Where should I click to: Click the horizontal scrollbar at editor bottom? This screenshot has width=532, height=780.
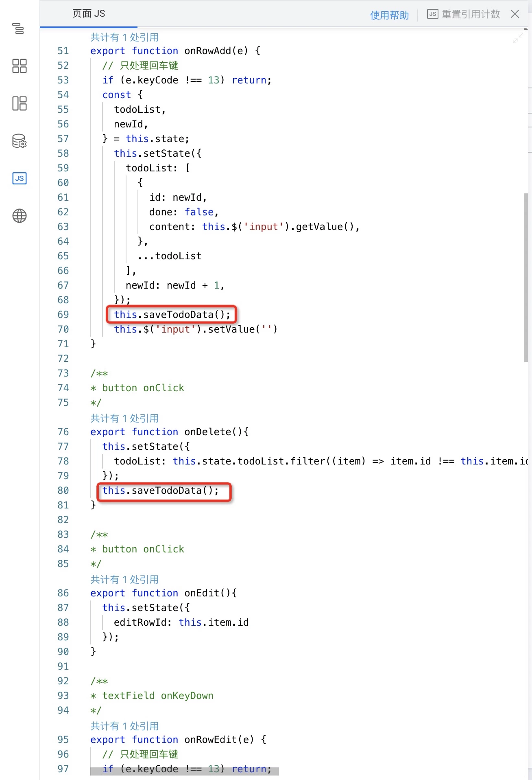(x=185, y=771)
